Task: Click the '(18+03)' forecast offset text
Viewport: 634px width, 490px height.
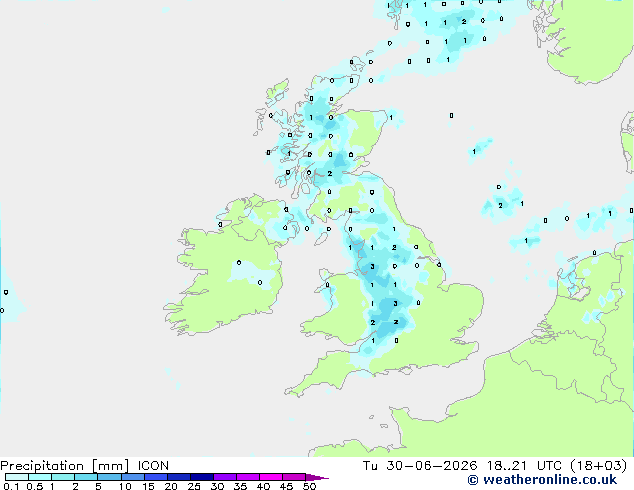Action: 598,466
